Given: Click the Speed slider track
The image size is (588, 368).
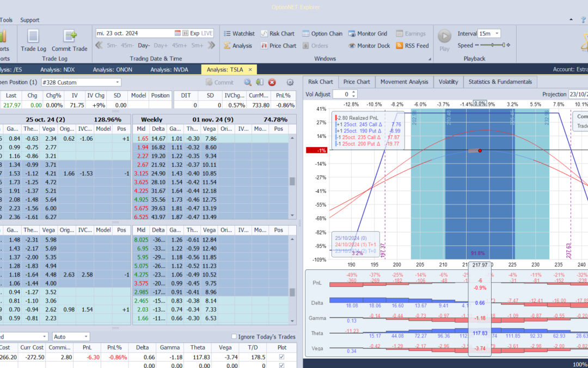Looking at the screenshot, I should pos(492,45).
